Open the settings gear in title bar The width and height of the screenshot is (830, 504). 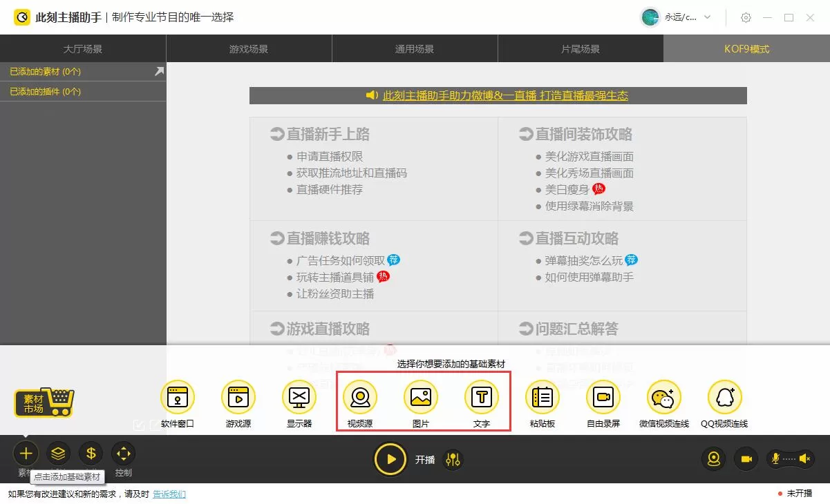pyautogui.click(x=746, y=17)
